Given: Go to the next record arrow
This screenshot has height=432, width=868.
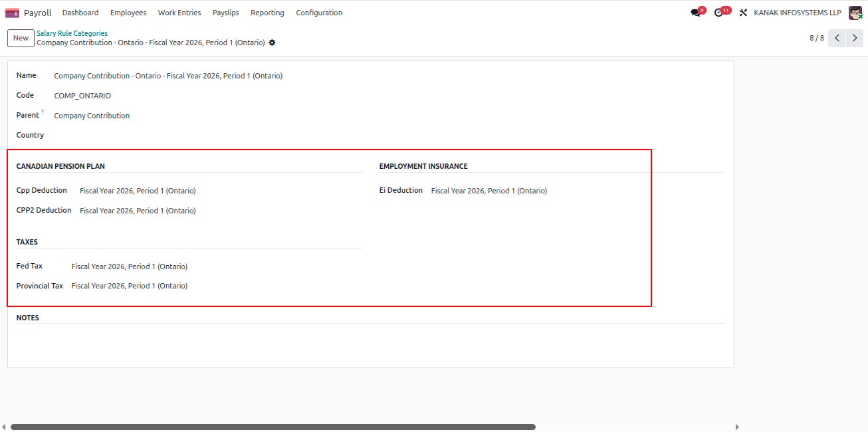Looking at the screenshot, I should click(x=855, y=38).
